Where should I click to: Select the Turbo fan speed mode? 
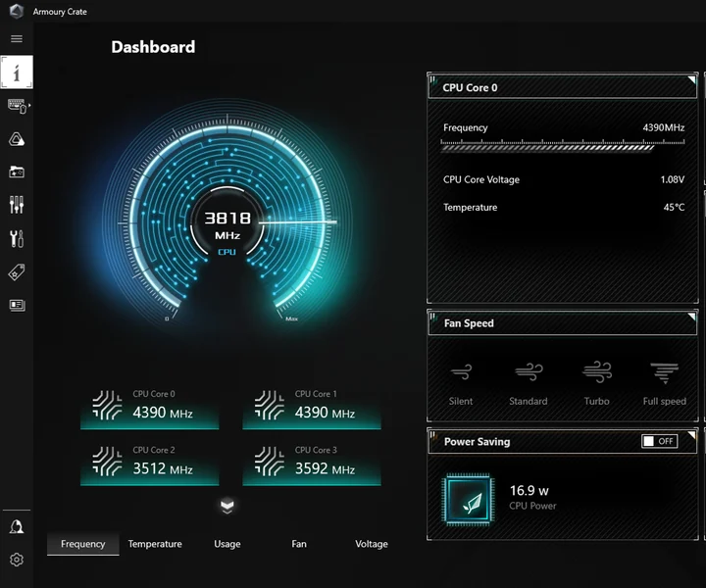[596, 383]
